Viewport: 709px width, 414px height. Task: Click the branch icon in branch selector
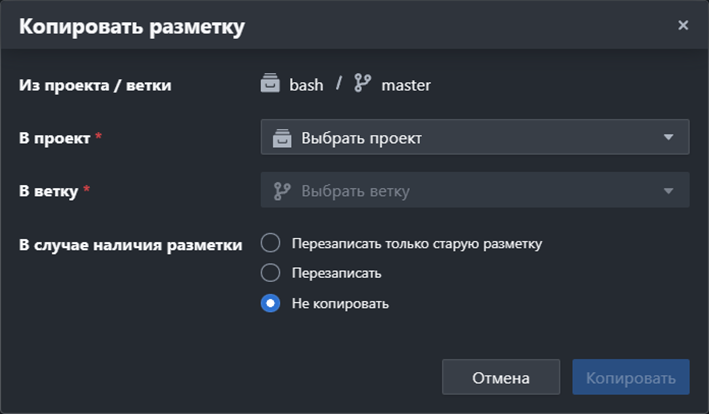[282, 191]
